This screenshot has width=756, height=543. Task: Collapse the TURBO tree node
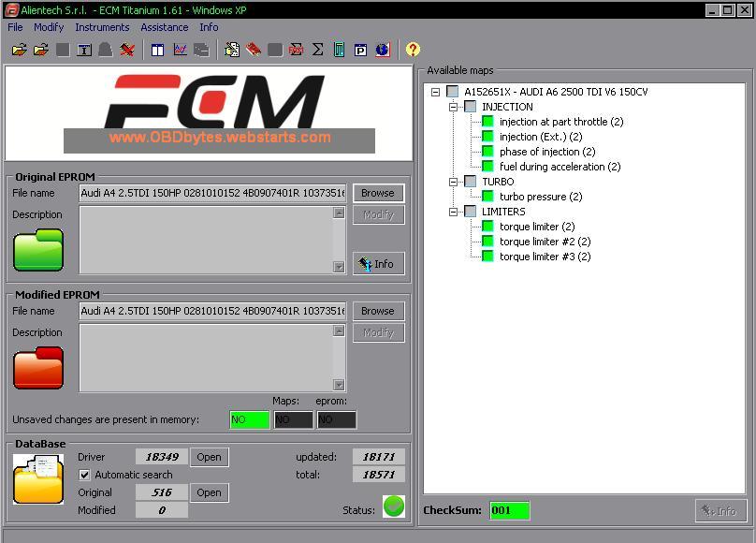454,182
